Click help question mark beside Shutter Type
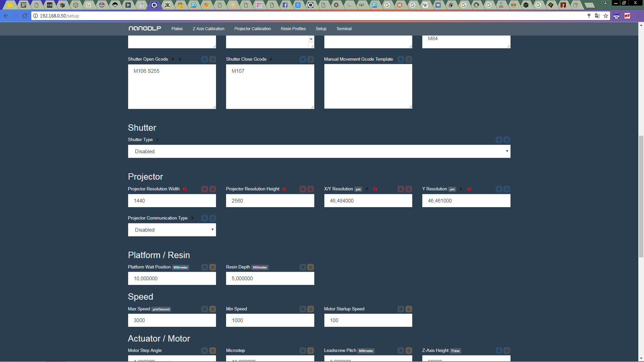 tap(157, 140)
